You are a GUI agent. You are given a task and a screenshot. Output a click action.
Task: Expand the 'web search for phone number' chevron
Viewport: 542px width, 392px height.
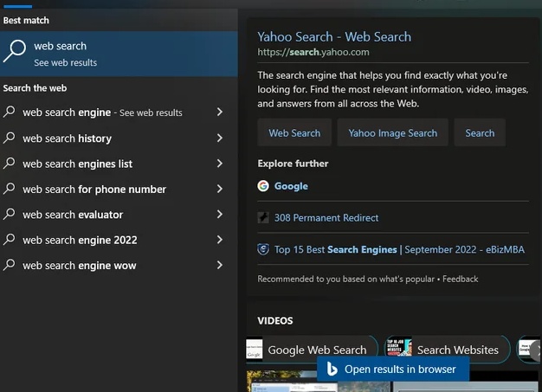[220, 189]
